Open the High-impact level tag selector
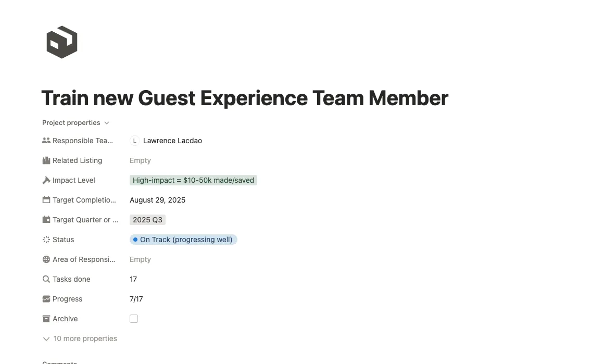 pyautogui.click(x=193, y=180)
